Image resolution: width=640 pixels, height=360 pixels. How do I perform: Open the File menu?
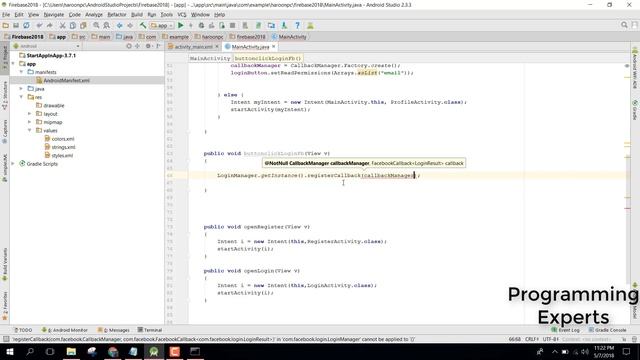point(6,15)
